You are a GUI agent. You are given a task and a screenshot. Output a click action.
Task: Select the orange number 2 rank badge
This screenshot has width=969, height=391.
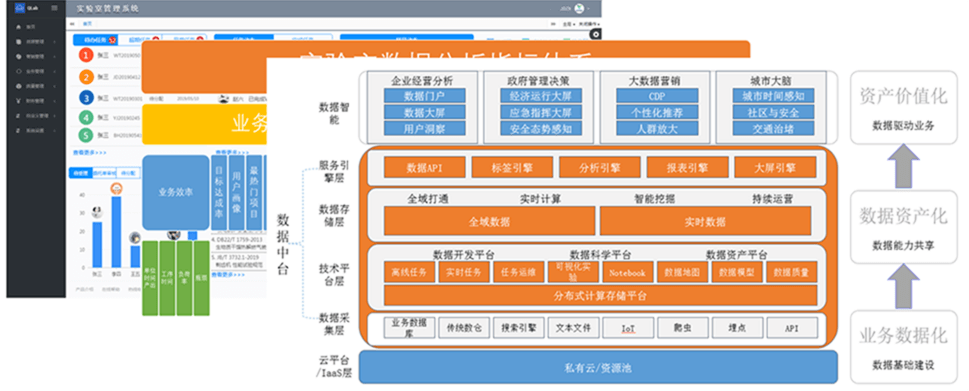pos(87,77)
